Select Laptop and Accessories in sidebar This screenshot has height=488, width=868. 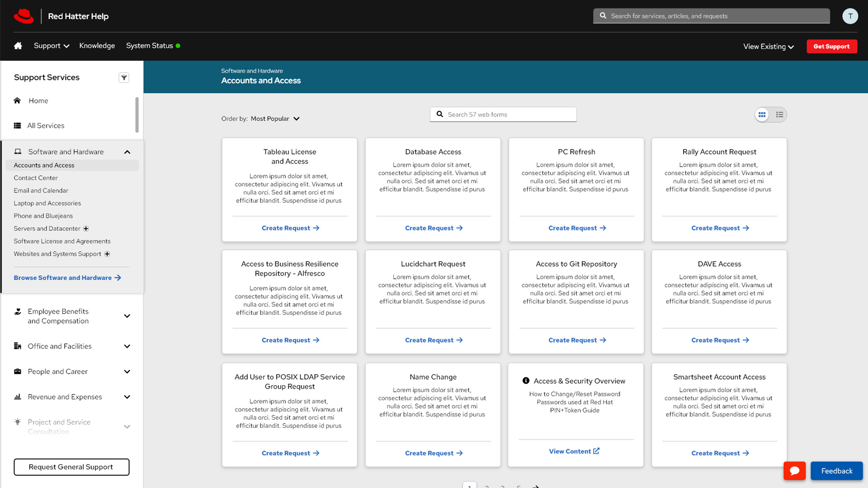(47, 203)
